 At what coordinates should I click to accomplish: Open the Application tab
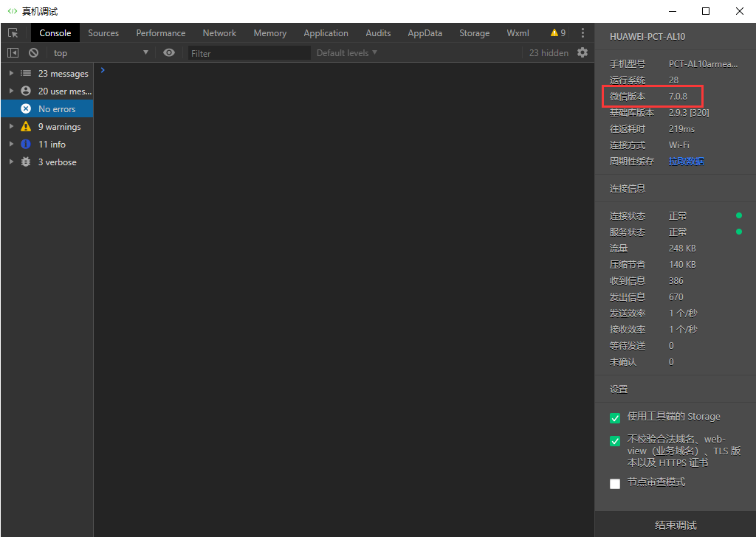tap(326, 32)
